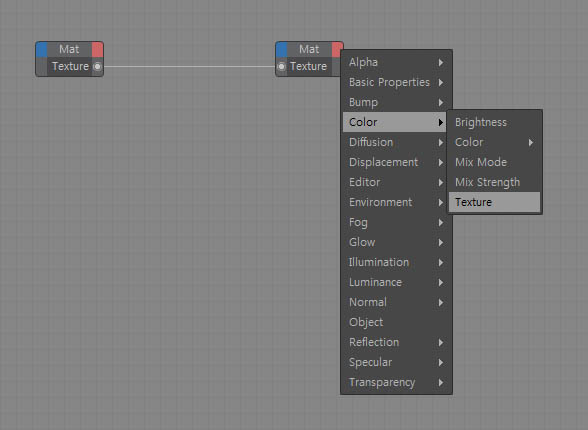
Task: Open the Reflection submenu
Action: tap(396, 342)
